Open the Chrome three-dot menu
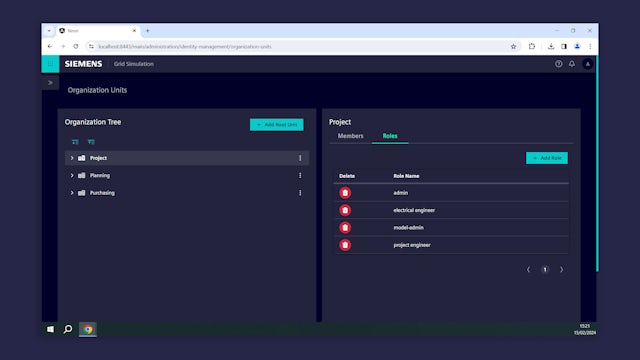This screenshot has width=640, height=360. pos(590,47)
